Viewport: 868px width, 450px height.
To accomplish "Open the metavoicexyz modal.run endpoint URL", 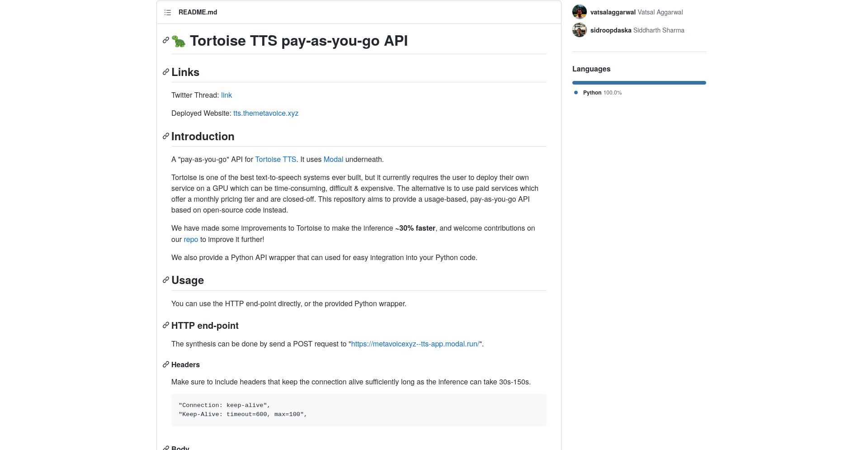I will pyautogui.click(x=415, y=344).
